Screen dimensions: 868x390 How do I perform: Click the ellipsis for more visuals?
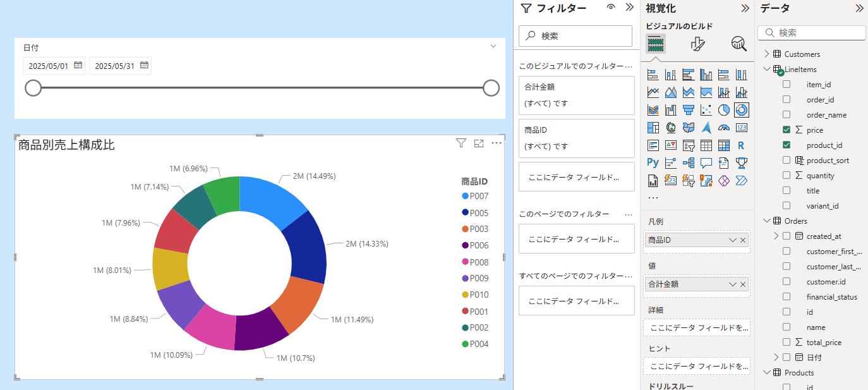pos(653,197)
